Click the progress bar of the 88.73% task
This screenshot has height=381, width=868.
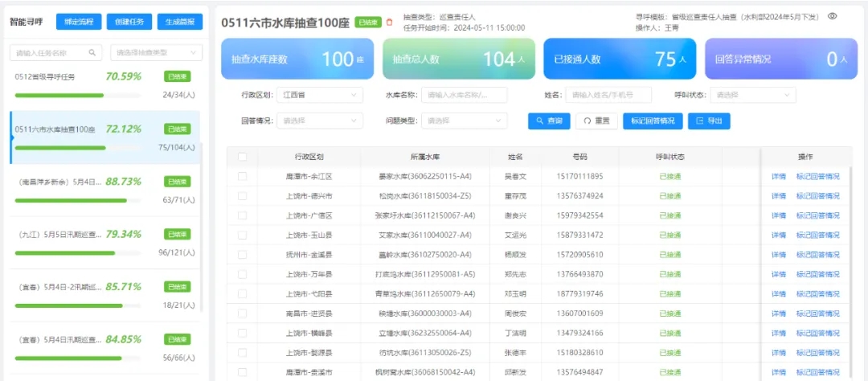pyautogui.click(x=77, y=200)
